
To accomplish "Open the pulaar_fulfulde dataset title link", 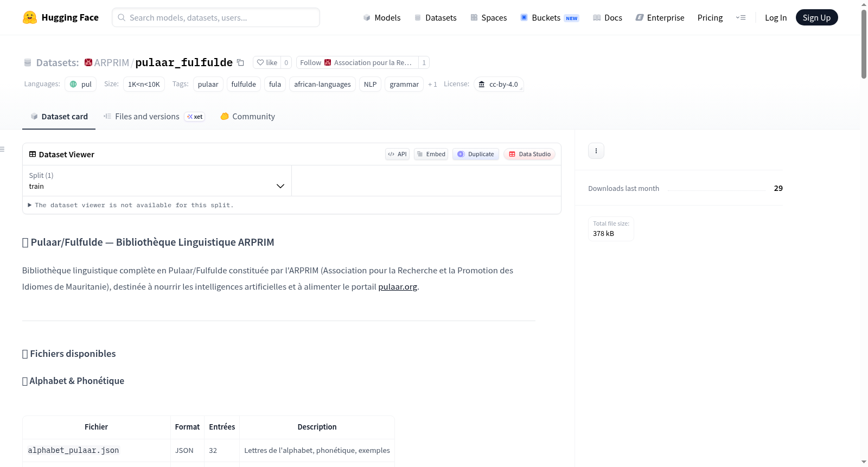I will [184, 62].
